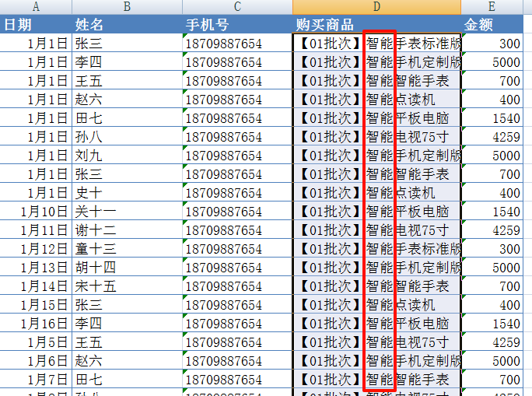Select product cell in 史十 row

tap(376, 192)
